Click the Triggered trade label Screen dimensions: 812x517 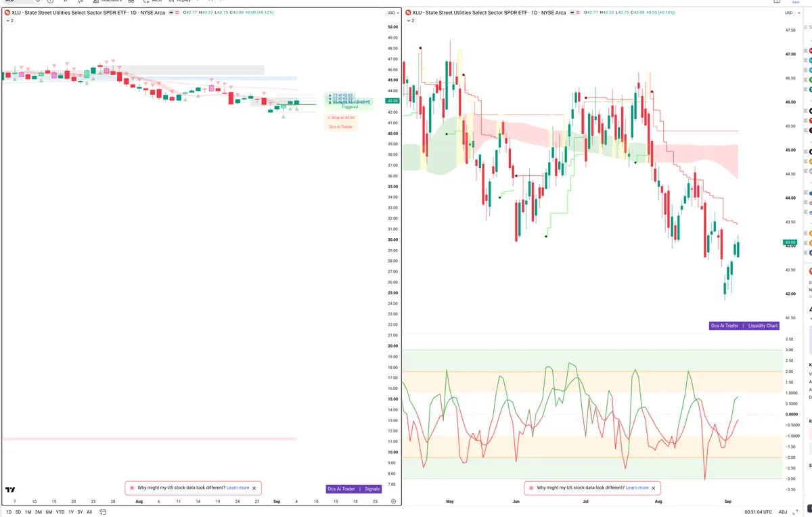350,107
